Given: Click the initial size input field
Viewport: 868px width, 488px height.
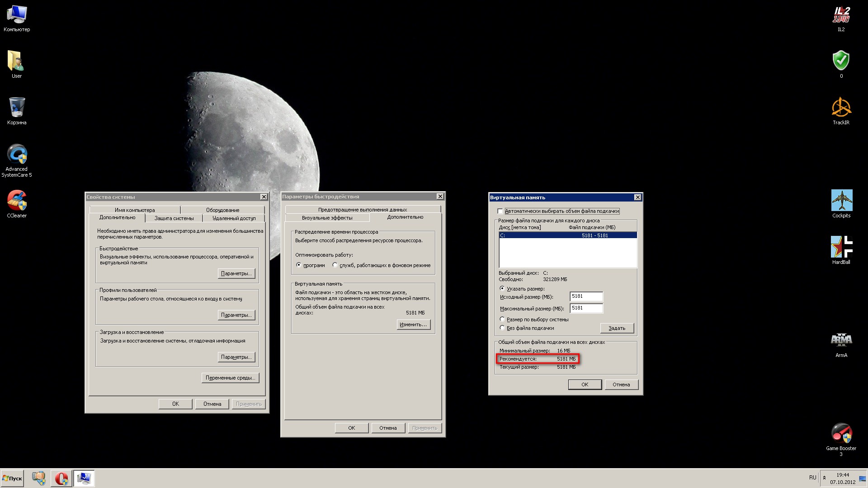Looking at the screenshot, I should (x=586, y=296).
